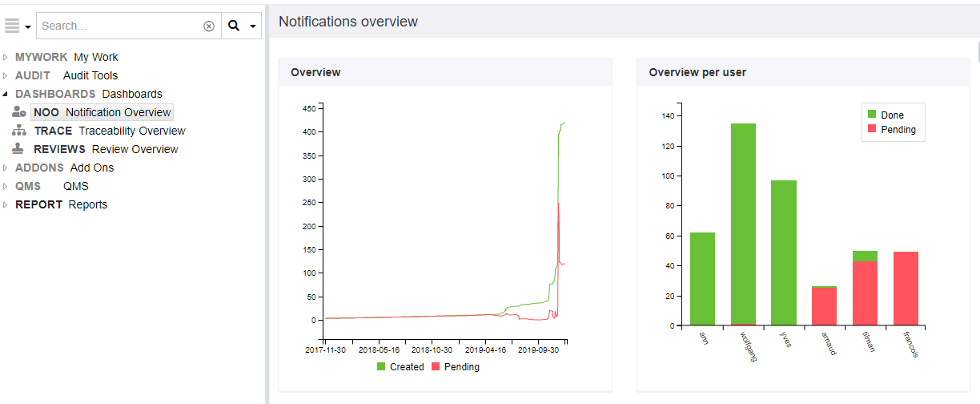
Task: Toggle the green Created legend swatch
Action: click(382, 366)
